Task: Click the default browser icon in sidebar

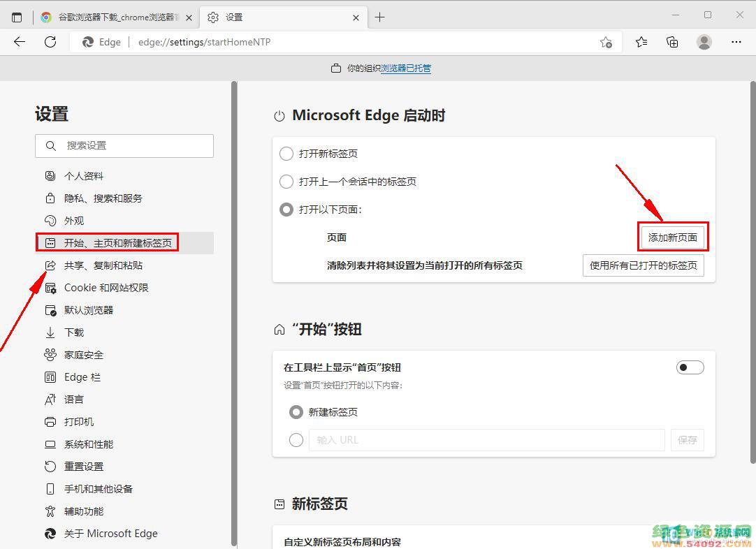Action: coord(50,310)
